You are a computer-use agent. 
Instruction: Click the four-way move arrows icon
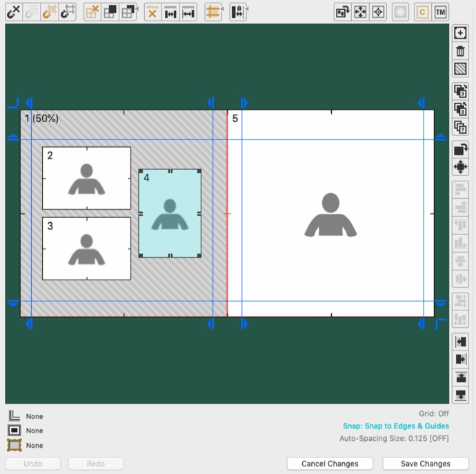(x=460, y=167)
